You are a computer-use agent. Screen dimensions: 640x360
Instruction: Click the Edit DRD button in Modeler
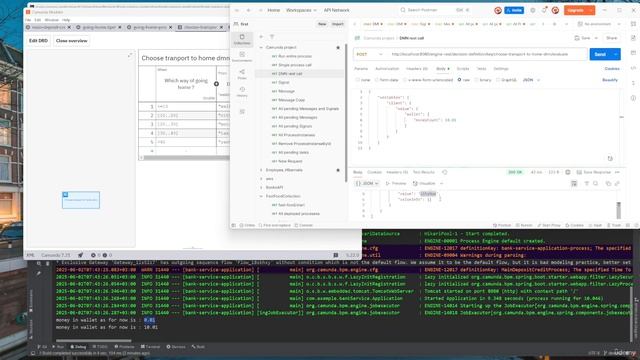point(38,41)
